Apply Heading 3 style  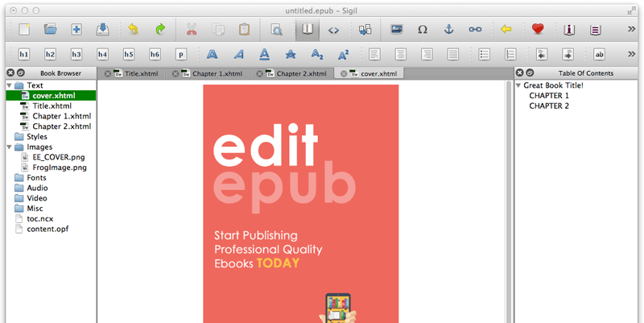[76, 54]
